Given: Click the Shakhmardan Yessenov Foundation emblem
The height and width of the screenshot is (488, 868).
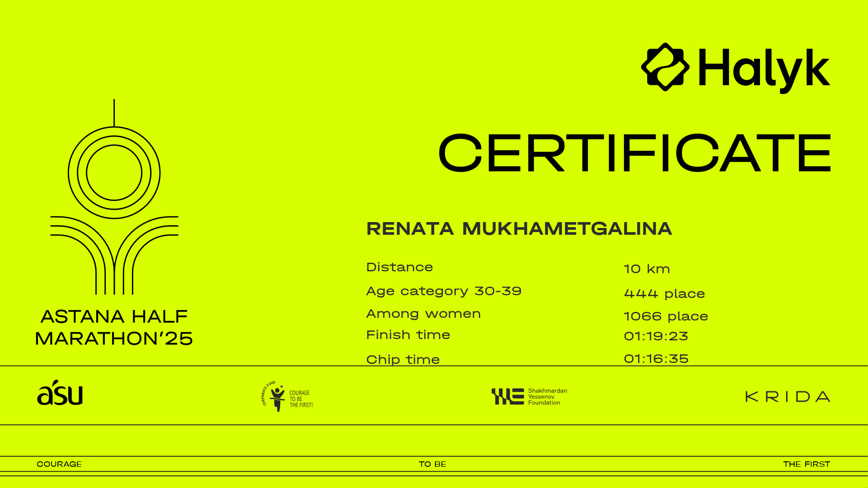Looking at the screenshot, I should (508, 396).
